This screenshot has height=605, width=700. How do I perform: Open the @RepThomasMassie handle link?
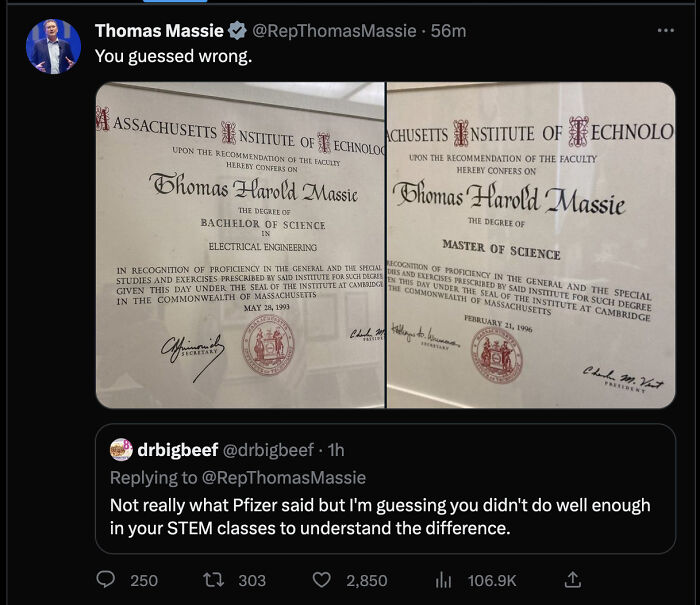334,31
